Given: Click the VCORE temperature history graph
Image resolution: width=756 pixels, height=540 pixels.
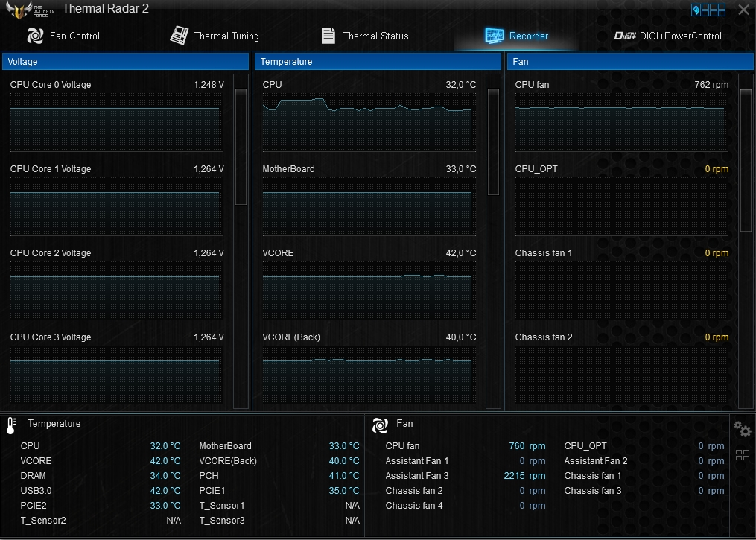Looking at the screenshot, I should pyautogui.click(x=369, y=290).
